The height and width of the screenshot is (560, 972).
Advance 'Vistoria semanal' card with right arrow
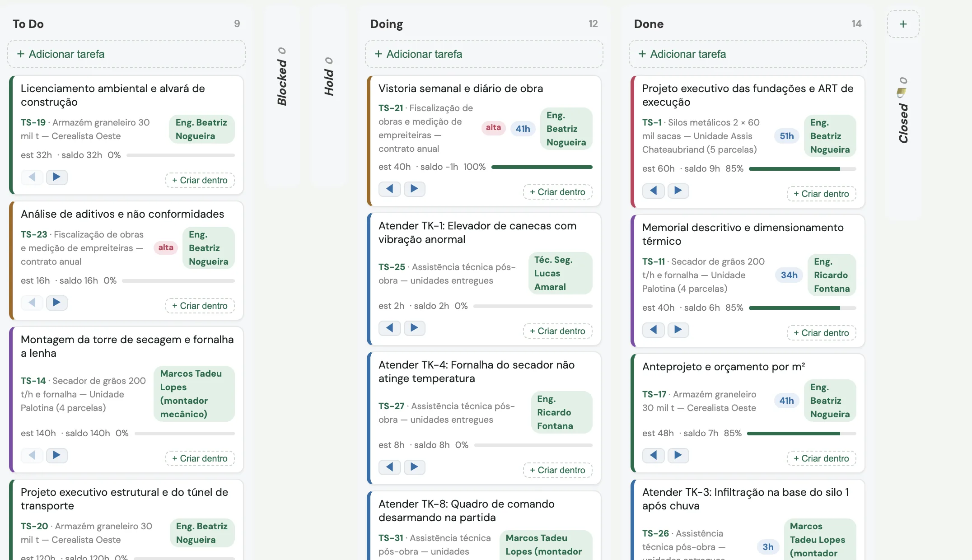click(x=414, y=189)
